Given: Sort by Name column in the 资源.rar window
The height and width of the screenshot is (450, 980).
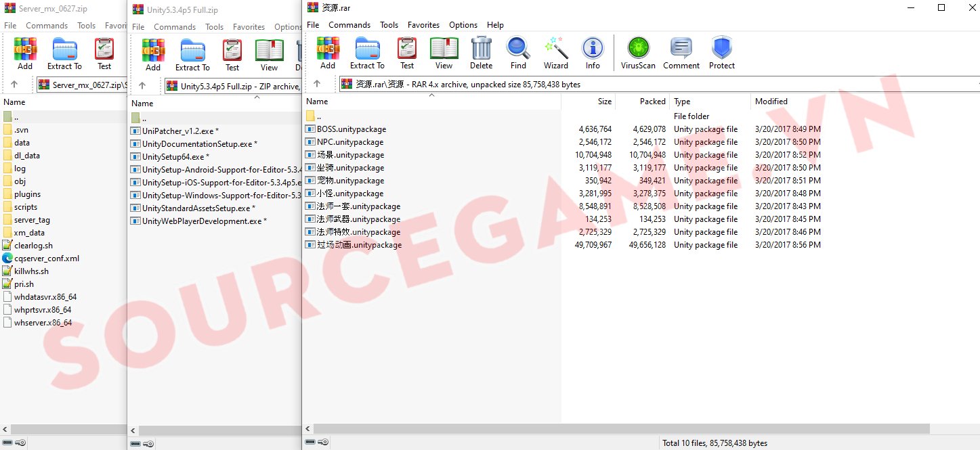Looking at the screenshot, I should [x=432, y=102].
